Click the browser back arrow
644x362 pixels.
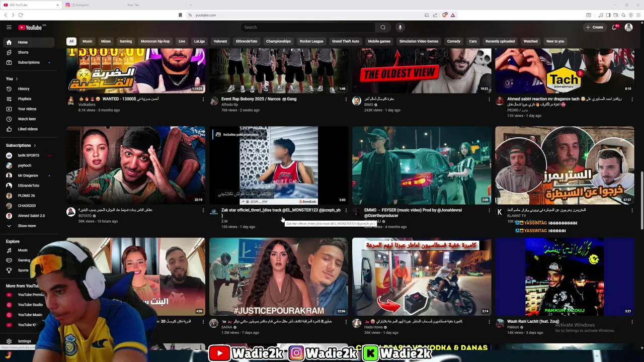pyautogui.click(x=6, y=15)
